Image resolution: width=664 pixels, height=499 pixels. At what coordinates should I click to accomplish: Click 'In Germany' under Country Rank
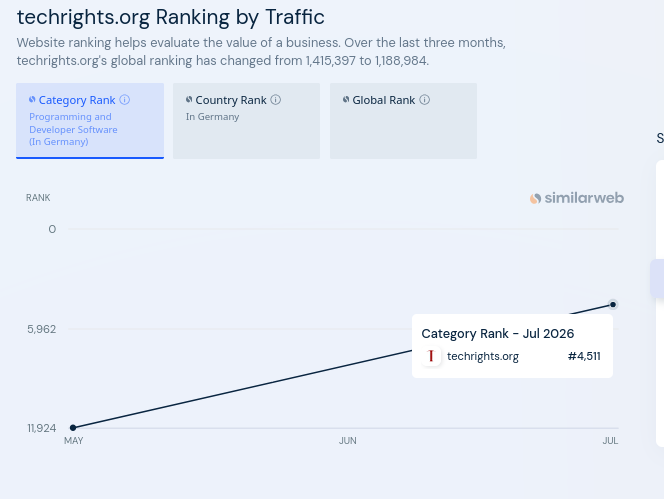click(x=213, y=116)
